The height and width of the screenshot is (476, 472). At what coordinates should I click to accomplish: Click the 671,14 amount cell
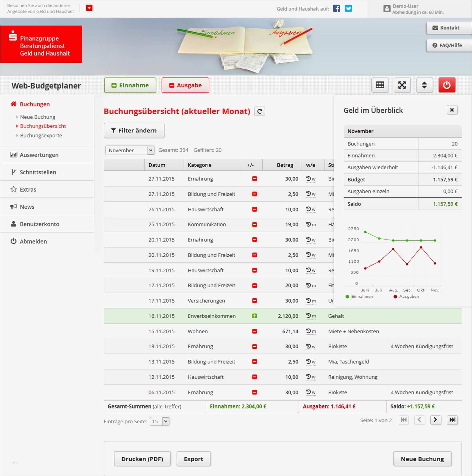tap(290, 331)
